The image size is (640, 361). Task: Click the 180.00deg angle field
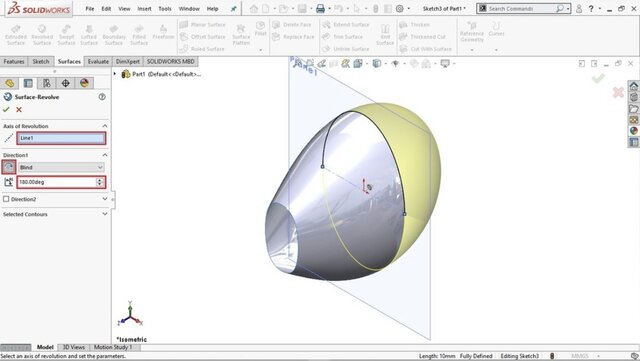tap(56, 182)
